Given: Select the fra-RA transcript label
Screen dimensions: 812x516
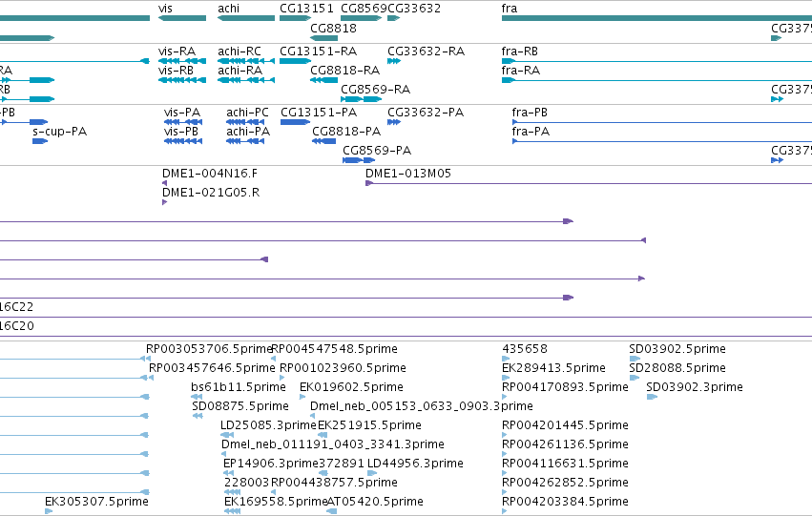Looking at the screenshot, I should click(520, 71).
